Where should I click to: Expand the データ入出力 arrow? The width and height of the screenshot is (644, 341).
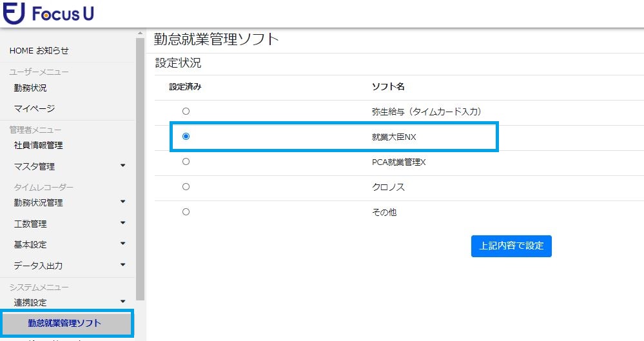click(x=122, y=265)
